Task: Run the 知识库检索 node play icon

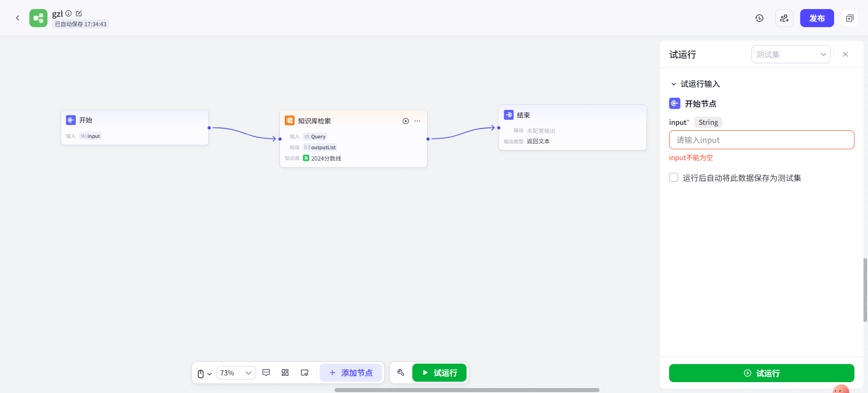Action: [406, 121]
